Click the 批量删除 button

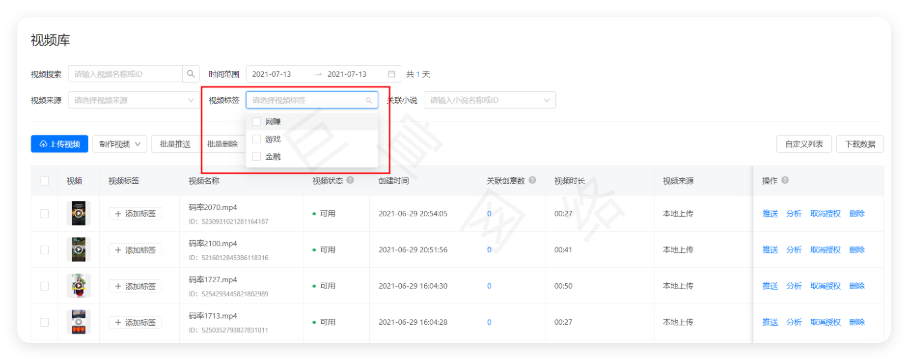[223, 144]
